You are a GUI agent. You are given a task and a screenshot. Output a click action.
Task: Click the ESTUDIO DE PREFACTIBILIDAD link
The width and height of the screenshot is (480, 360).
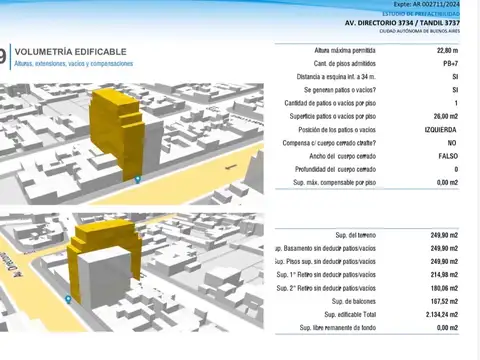click(421, 14)
